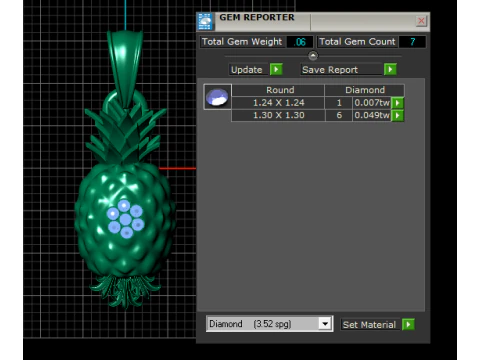This screenshot has width=480, height=360.
Task: Click green arrow for 0.007tw row
Action: (397, 103)
